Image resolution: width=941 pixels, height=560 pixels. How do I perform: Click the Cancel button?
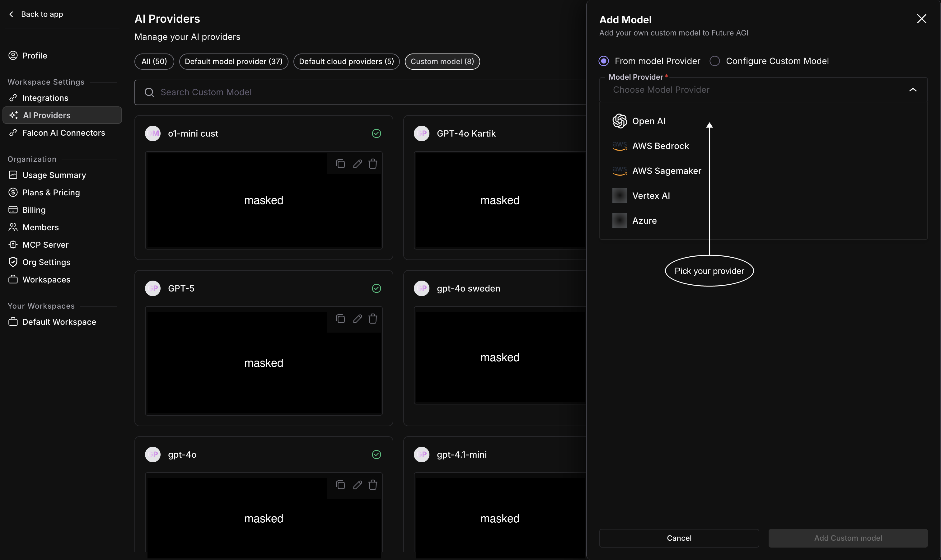[x=679, y=538]
